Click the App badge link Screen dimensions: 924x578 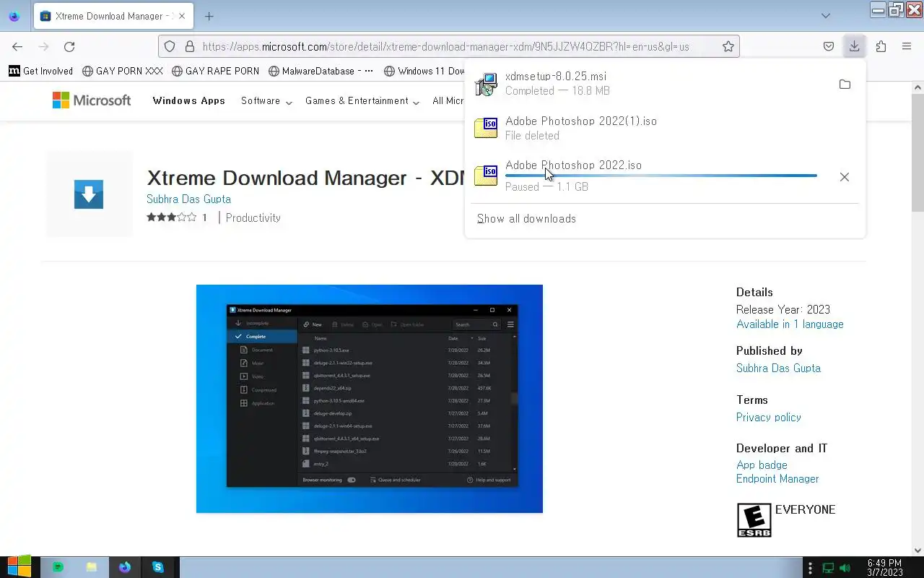click(762, 465)
